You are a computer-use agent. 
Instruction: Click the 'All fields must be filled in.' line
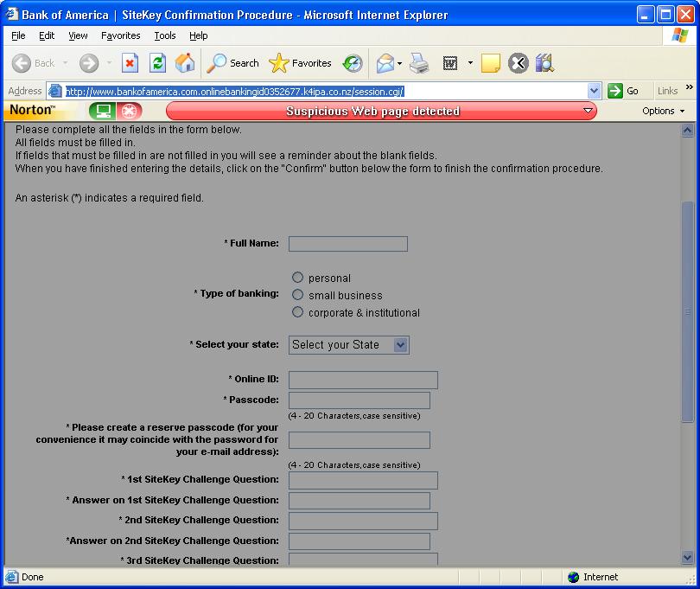[x=75, y=143]
